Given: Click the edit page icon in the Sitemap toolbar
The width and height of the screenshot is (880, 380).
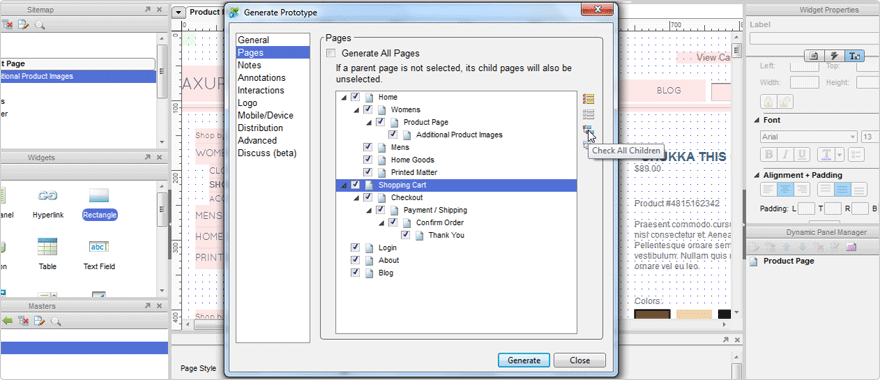Looking at the screenshot, I should [x=23, y=25].
